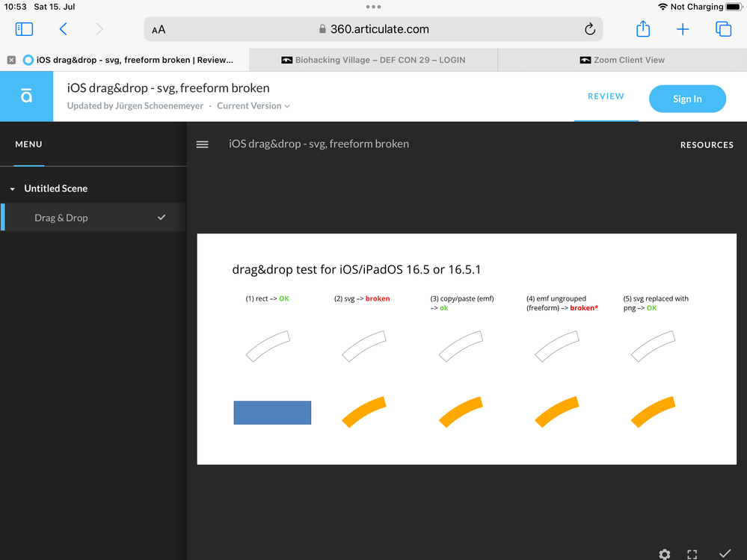Image resolution: width=747 pixels, height=560 pixels.
Task: Show the tab overview icon
Action: (x=723, y=29)
